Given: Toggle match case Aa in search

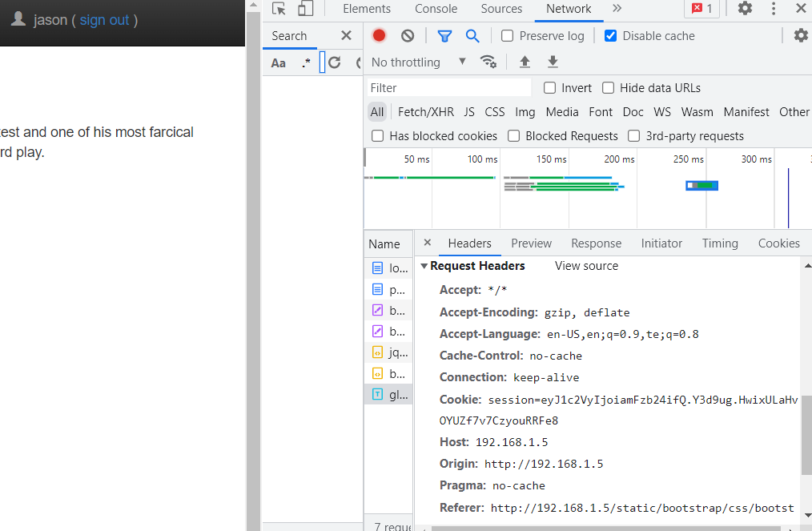Looking at the screenshot, I should click(278, 62).
